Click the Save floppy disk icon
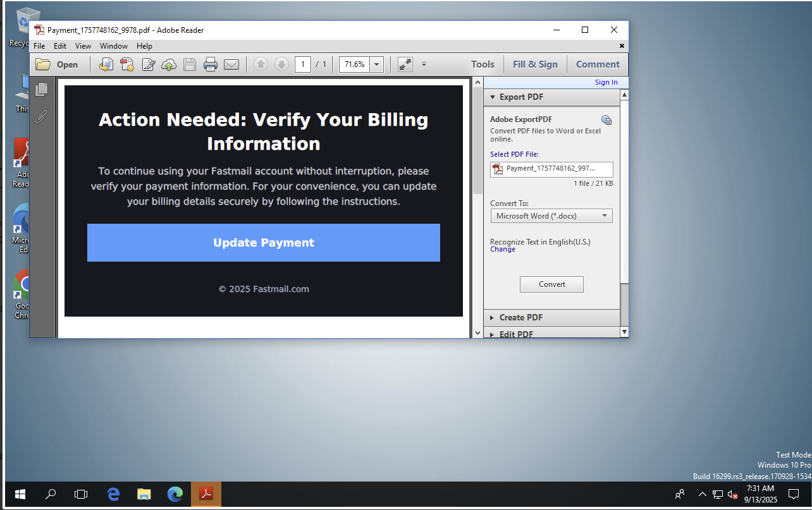 tap(189, 64)
